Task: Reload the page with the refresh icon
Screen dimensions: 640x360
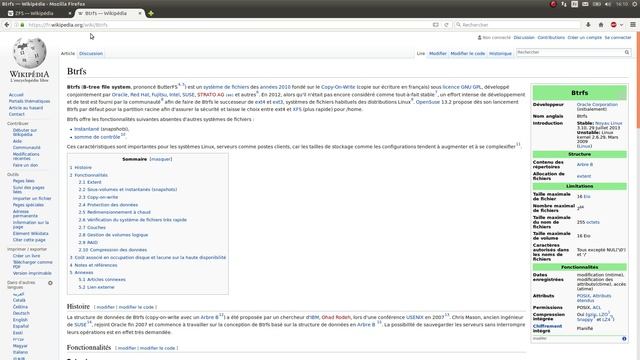Action: 446,25
